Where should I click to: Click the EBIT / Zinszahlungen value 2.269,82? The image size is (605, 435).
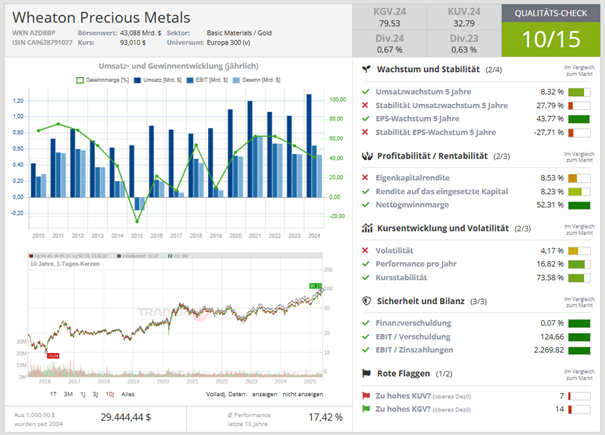pyautogui.click(x=549, y=350)
